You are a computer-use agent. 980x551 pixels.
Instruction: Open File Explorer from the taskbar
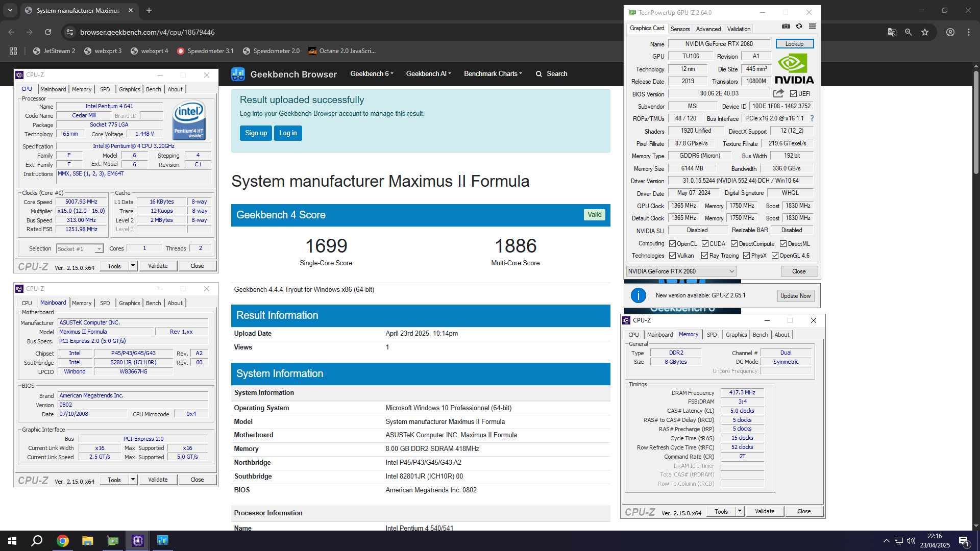[x=88, y=541]
